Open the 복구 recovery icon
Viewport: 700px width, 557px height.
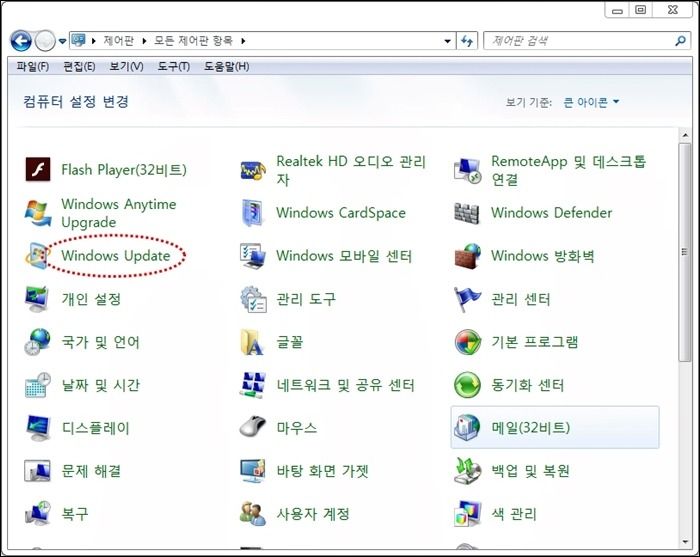tap(38, 514)
